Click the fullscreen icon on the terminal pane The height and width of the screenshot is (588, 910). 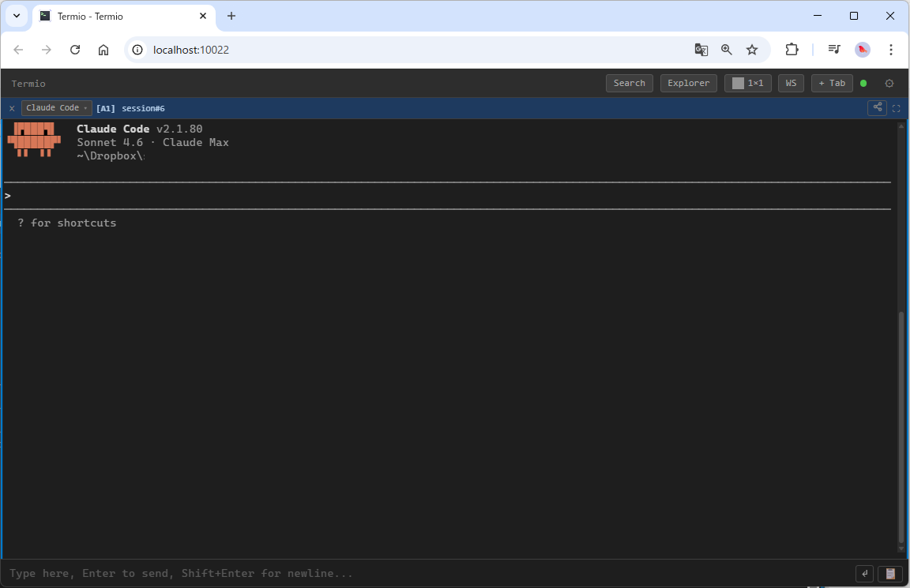(x=896, y=108)
